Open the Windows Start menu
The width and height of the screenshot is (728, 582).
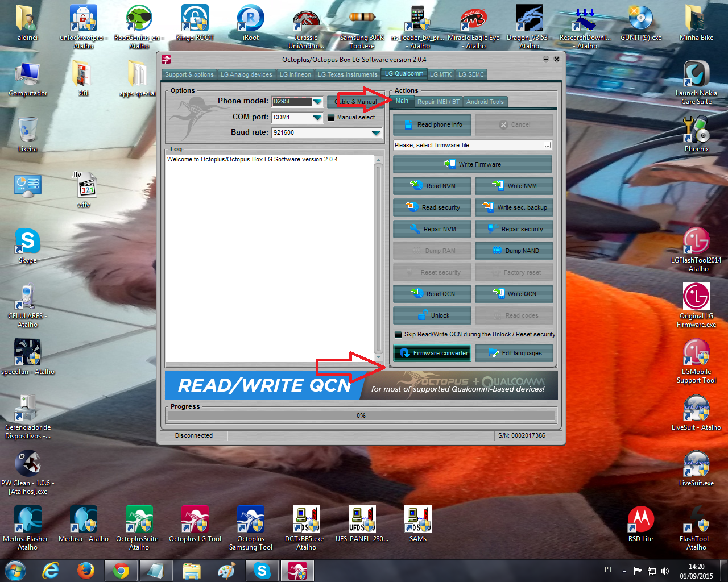pyautogui.click(x=15, y=571)
